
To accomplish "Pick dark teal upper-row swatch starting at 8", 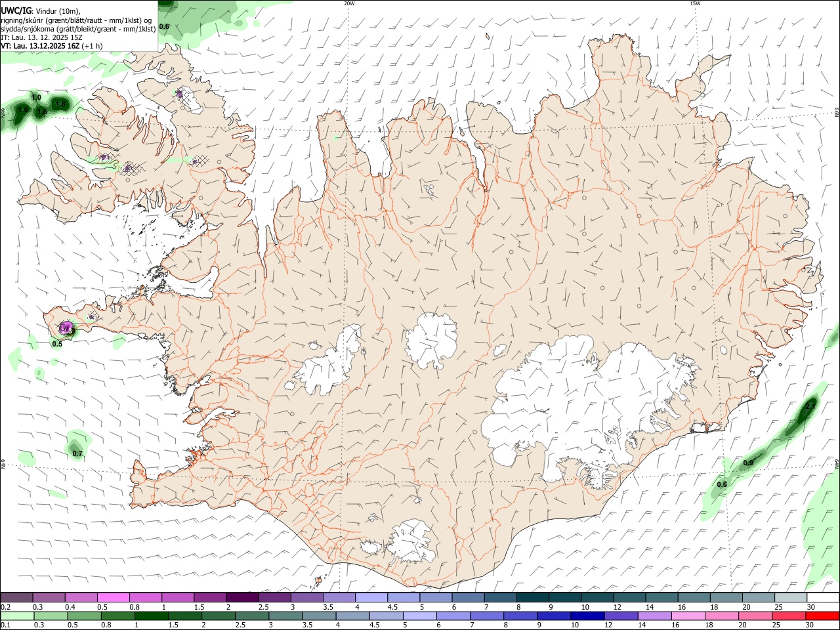I will click(532, 597).
